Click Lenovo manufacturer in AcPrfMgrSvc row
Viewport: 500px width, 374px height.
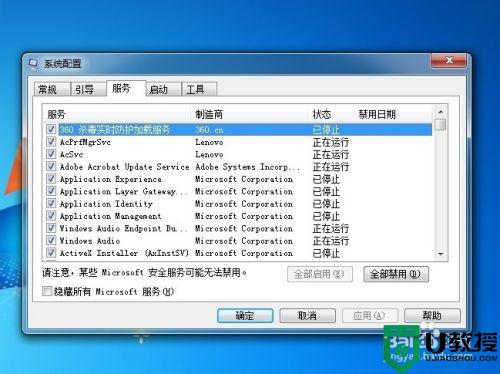pyautogui.click(x=209, y=142)
